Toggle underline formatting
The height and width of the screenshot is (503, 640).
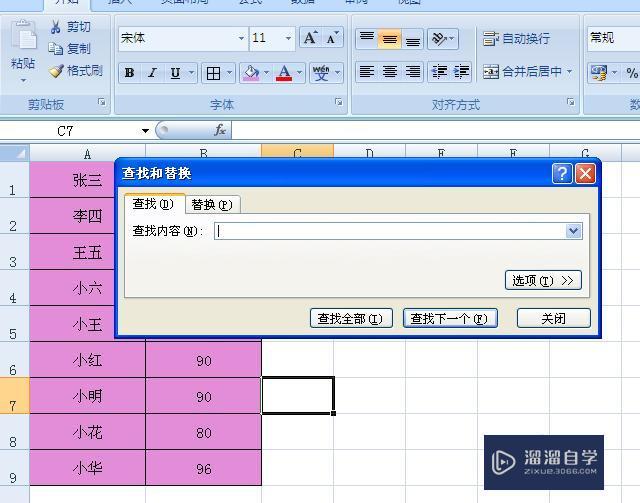(175, 73)
